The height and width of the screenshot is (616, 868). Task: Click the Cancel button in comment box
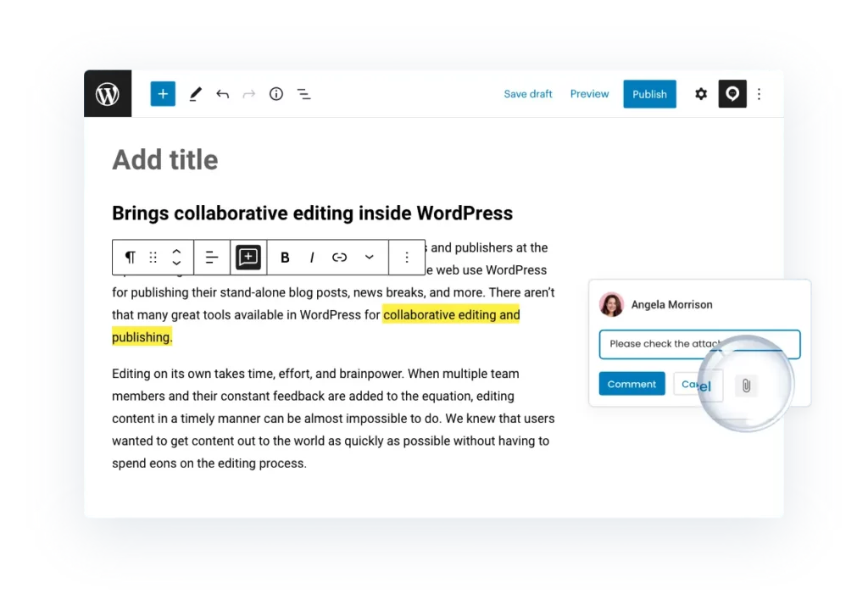698,384
